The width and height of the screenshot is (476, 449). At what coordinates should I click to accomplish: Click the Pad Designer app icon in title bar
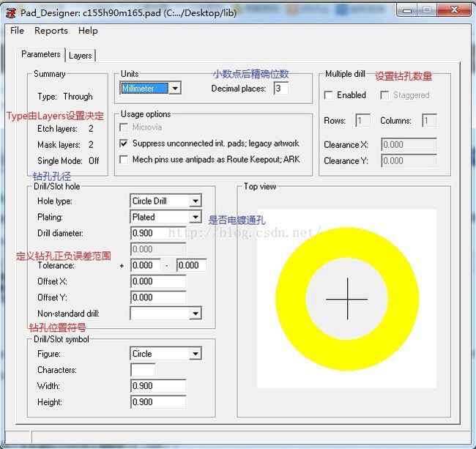coord(11,13)
